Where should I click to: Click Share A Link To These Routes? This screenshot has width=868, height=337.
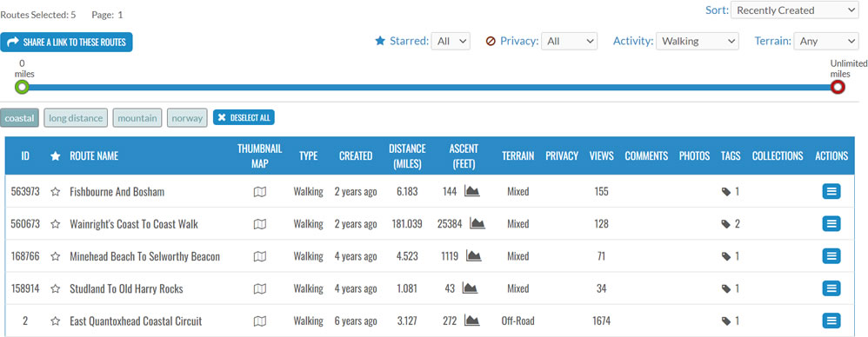point(66,42)
